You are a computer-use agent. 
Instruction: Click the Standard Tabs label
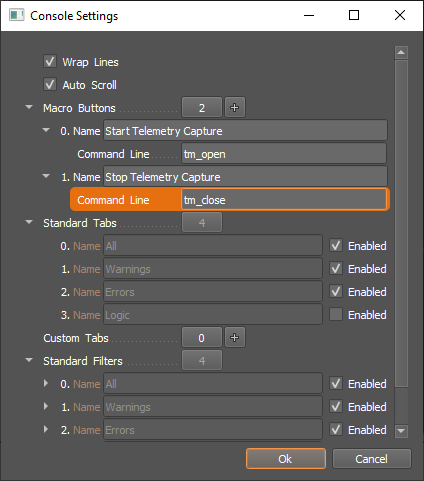pos(80,223)
